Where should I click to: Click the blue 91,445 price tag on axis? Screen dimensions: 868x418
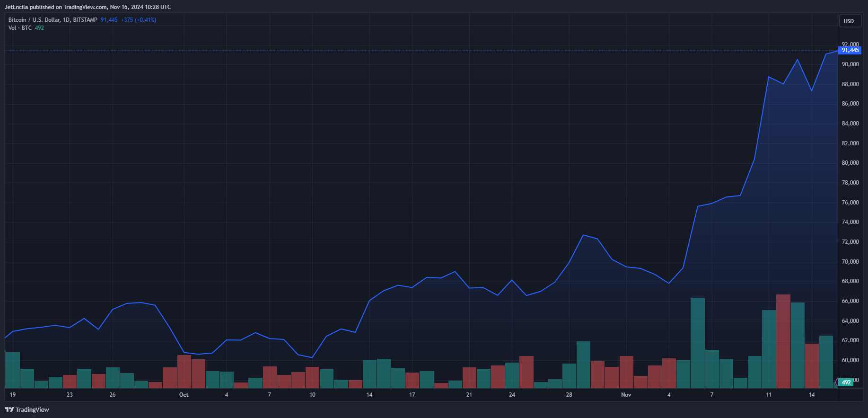click(x=850, y=50)
